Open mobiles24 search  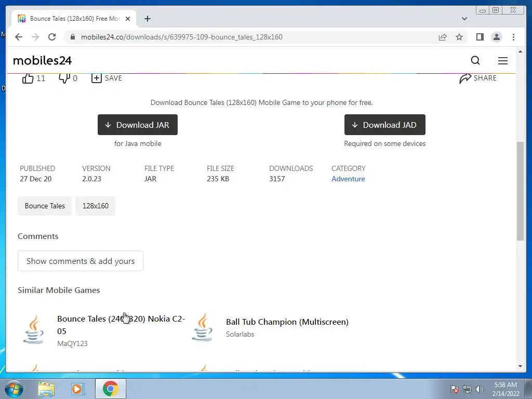click(475, 60)
